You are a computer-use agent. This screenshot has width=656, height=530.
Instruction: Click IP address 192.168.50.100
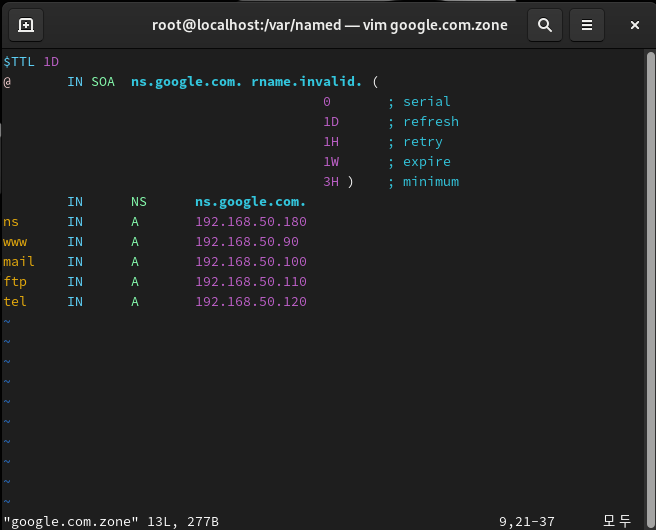click(x=251, y=262)
